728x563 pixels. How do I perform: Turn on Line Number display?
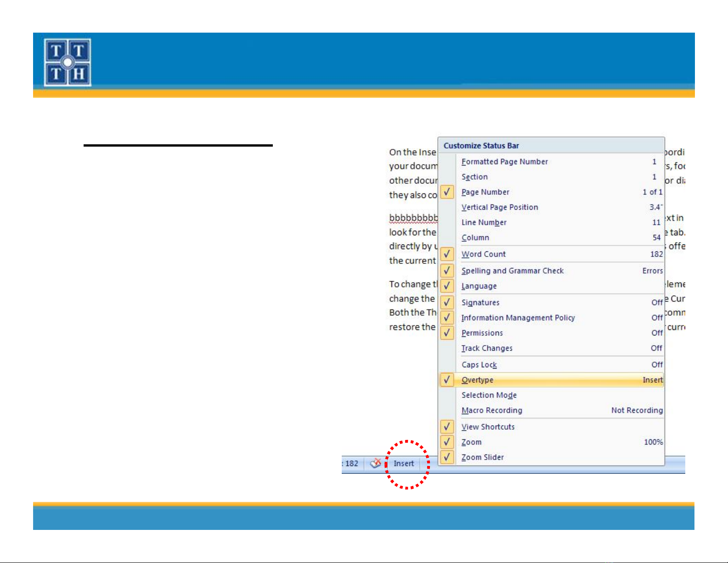[x=484, y=222]
